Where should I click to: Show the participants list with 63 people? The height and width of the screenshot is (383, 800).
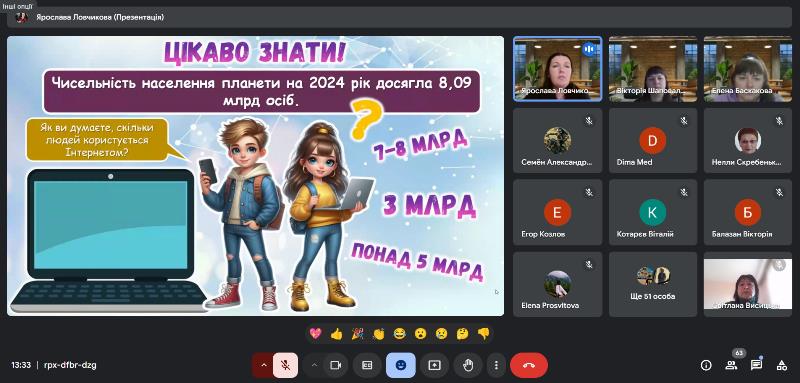click(731, 365)
